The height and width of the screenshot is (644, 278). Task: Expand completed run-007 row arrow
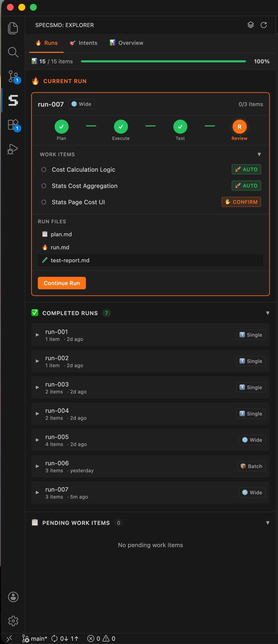click(37, 493)
